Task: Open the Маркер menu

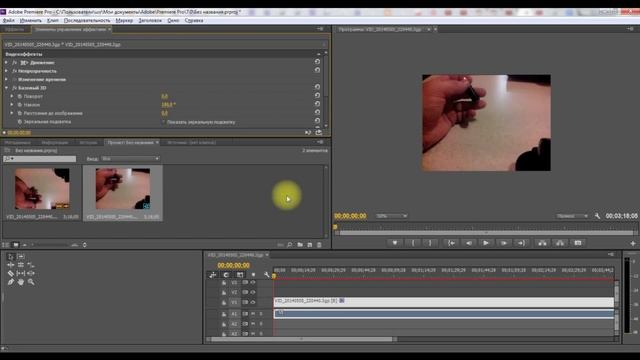Action: 124,20
